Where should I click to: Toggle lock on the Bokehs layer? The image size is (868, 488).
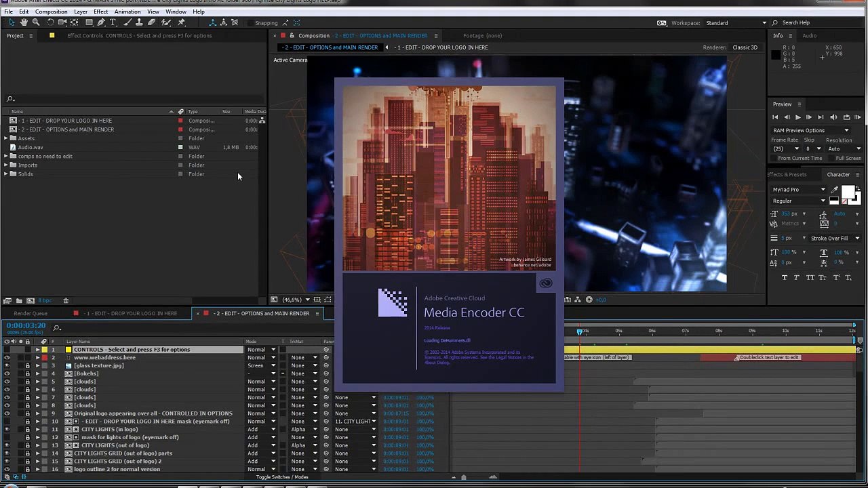coord(27,373)
